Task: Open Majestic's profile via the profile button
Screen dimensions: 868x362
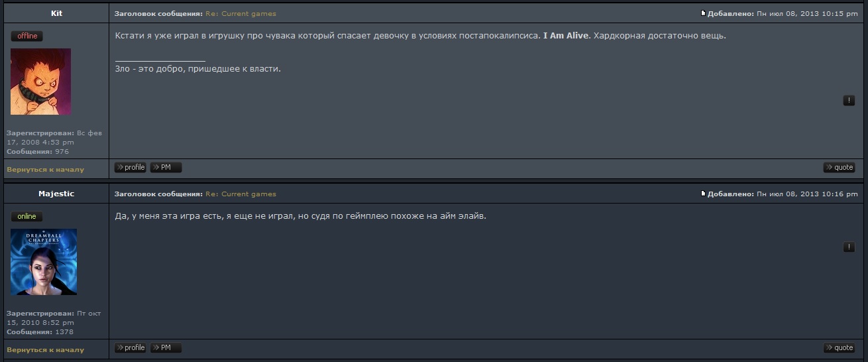Action: (131, 348)
